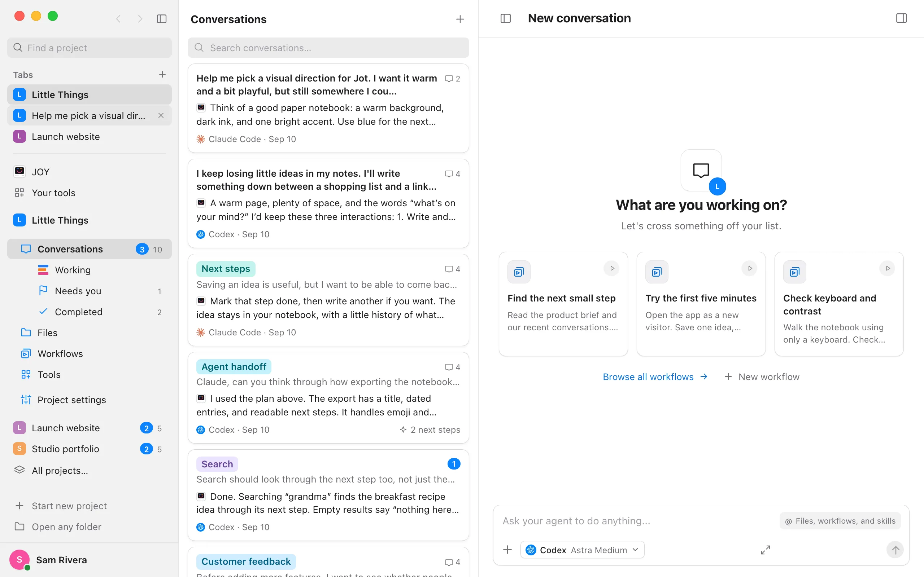Add a new tab with plus icon

pyautogui.click(x=162, y=74)
